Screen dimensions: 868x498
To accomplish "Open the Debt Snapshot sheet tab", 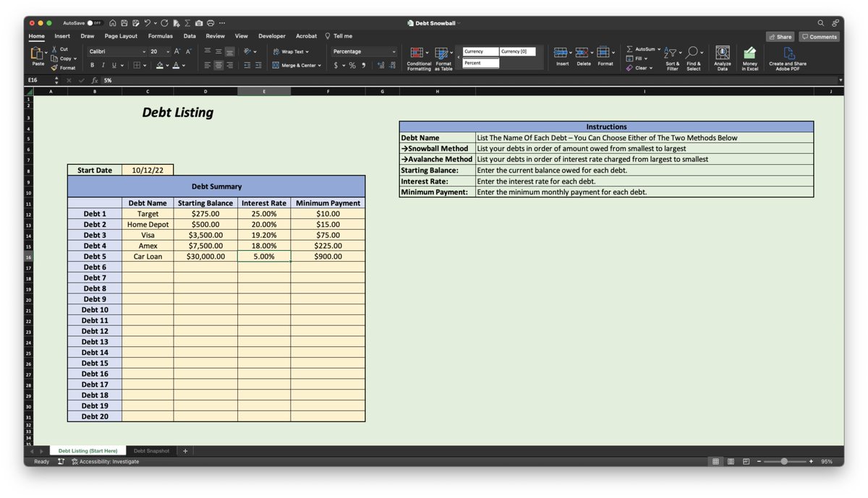I will (x=151, y=450).
